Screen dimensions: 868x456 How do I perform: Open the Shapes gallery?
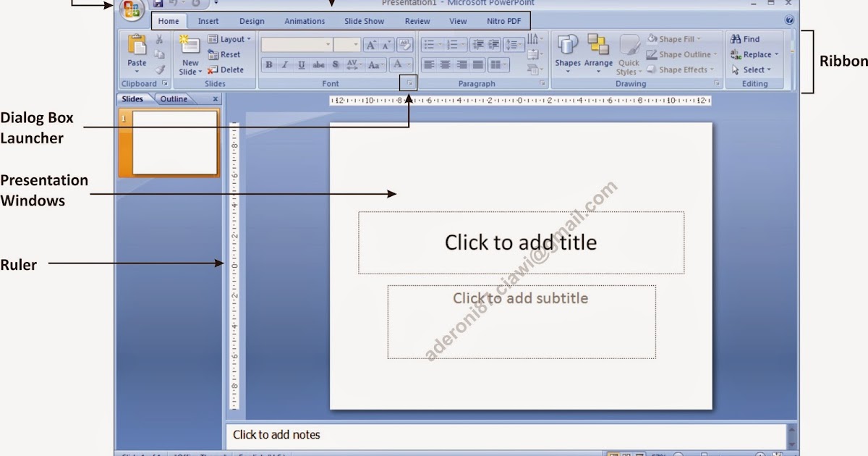(x=568, y=54)
